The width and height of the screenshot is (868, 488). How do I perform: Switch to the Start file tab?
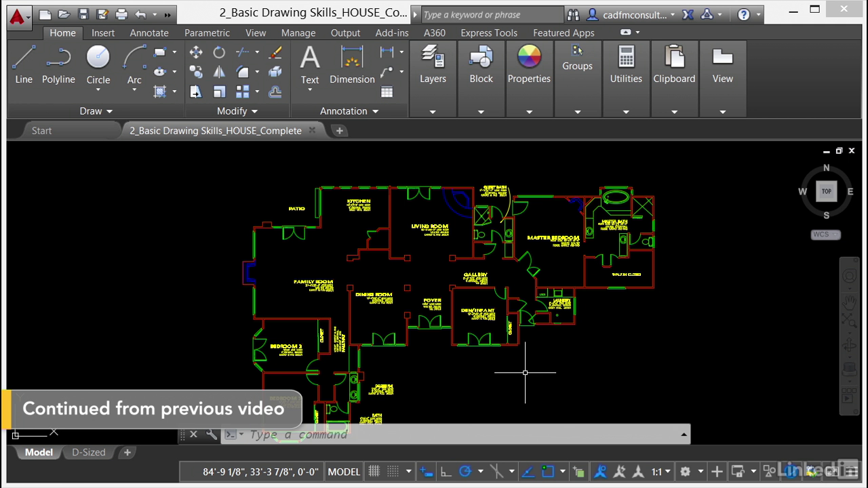tap(41, 131)
